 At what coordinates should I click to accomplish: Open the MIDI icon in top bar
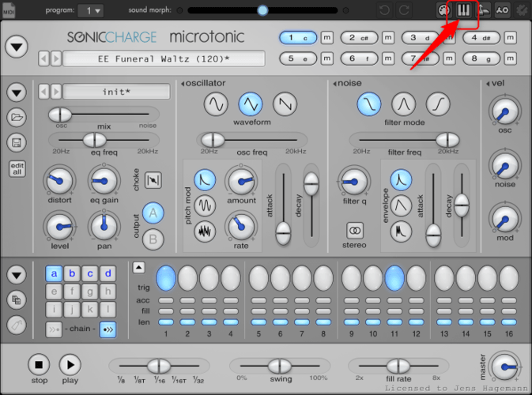click(9, 10)
